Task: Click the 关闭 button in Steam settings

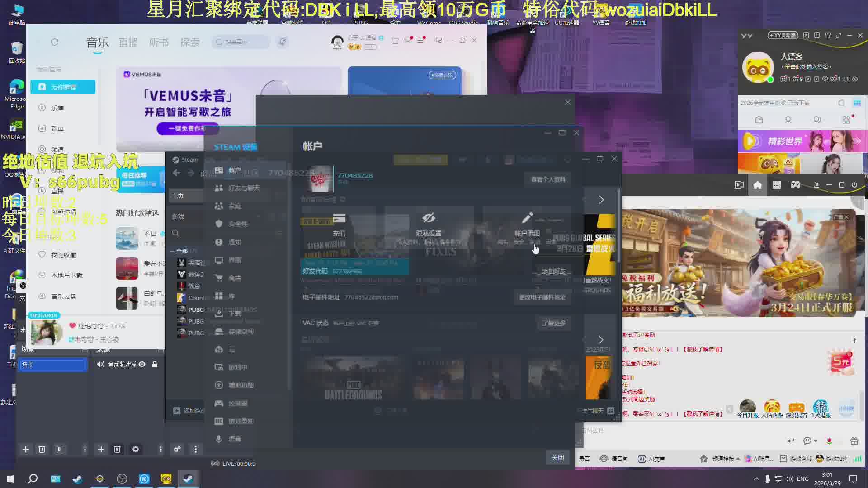Action: 557,457
